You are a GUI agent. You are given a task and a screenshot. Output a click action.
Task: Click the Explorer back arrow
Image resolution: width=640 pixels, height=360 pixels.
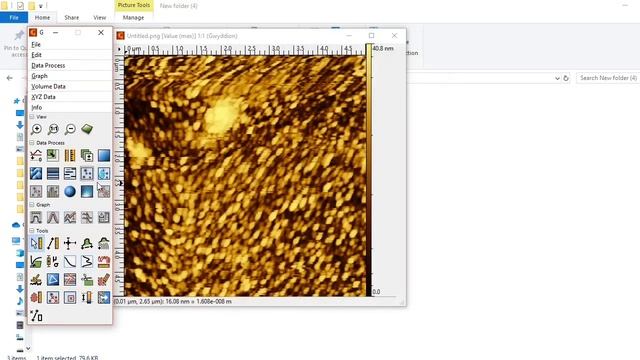(x=10, y=78)
